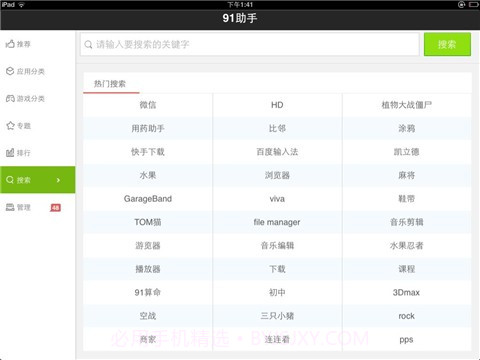Tap 凯立德 in hot searches
480x360 pixels.
pos(407,152)
